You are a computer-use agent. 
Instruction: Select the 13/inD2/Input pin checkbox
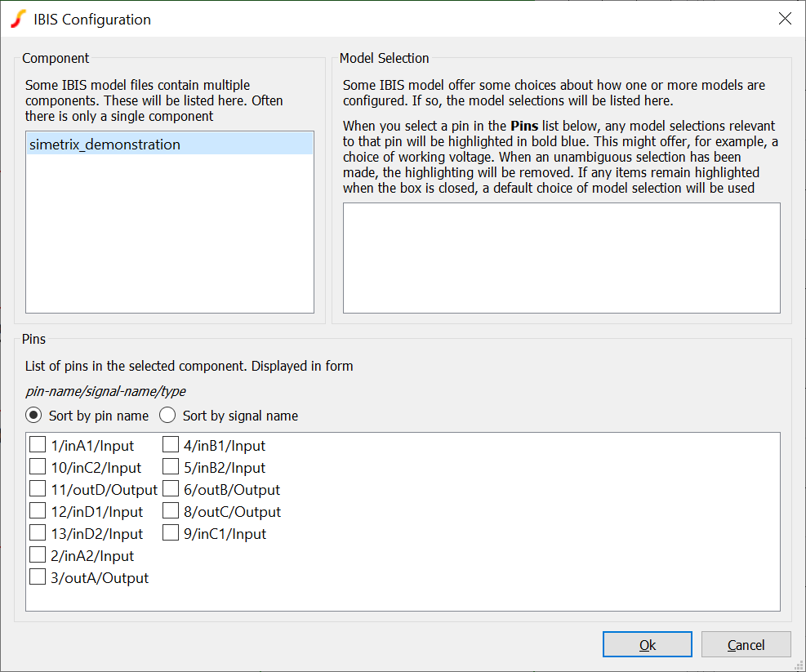[38, 533]
